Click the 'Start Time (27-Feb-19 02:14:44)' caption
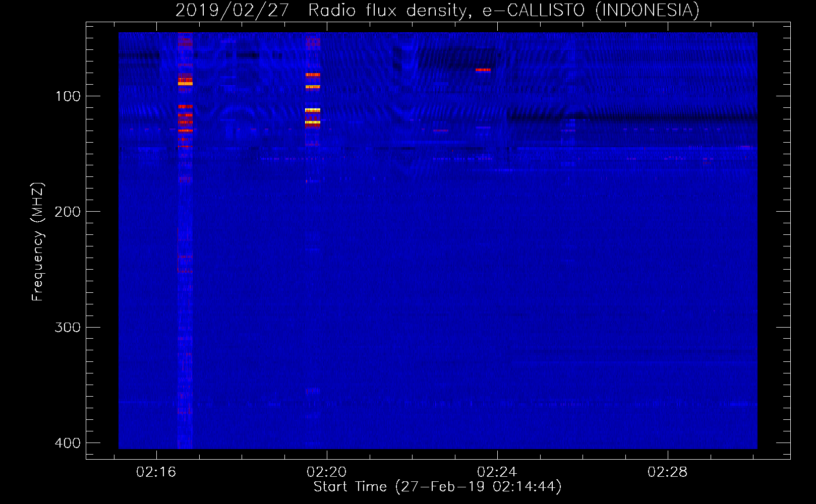This screenshot has width=816, height=504. click(437, 487)
